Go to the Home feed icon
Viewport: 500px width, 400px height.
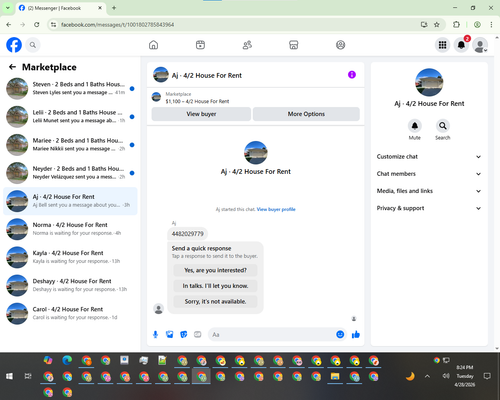(x=153, y=45)
